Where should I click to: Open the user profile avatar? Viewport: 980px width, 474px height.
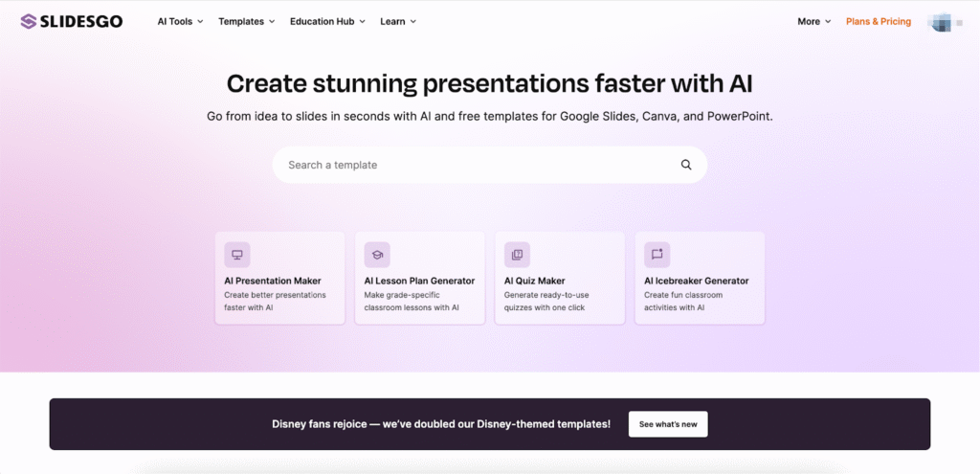pyautogui.click(x=942, y=21)
